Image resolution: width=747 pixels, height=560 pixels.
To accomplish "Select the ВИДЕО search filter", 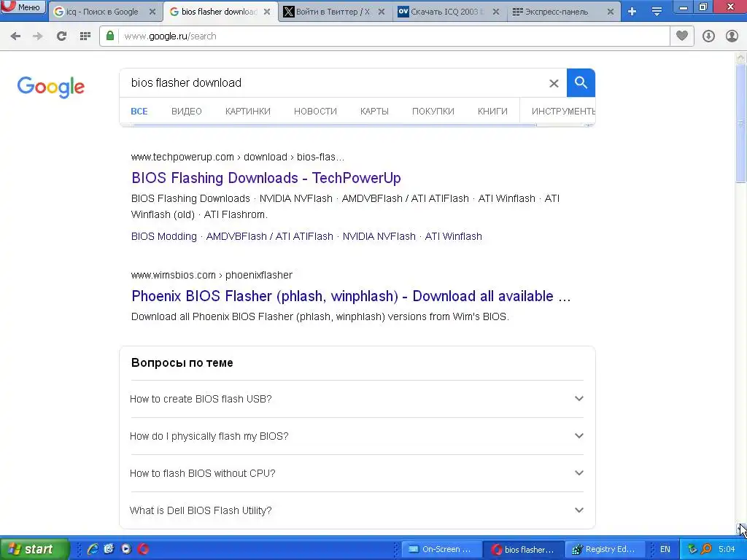I will 186,112.
